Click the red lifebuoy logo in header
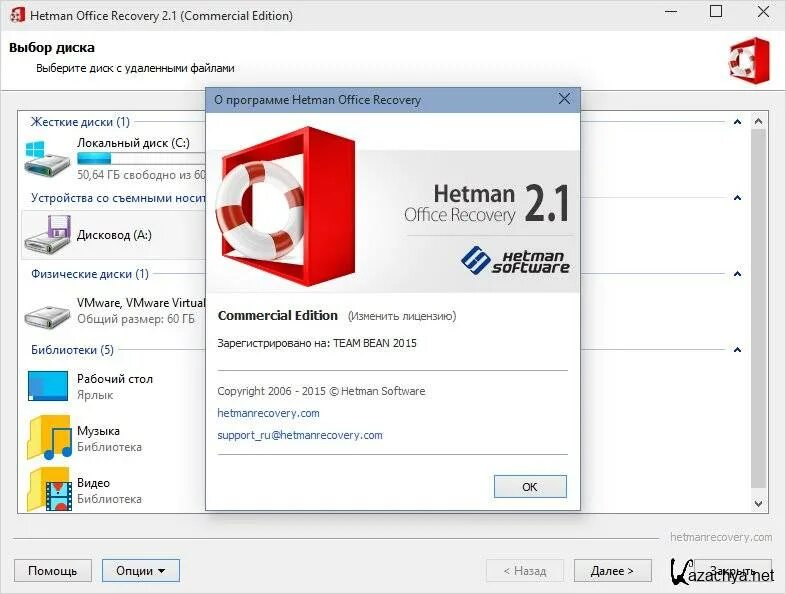Screen dimensions: 786x594 749,60
